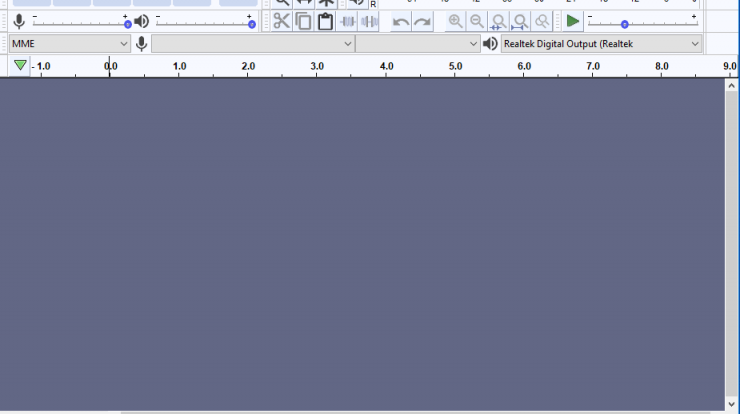Click the Cut scissors icon
This screenshot has height=414, width=740.
click(282, 21)
